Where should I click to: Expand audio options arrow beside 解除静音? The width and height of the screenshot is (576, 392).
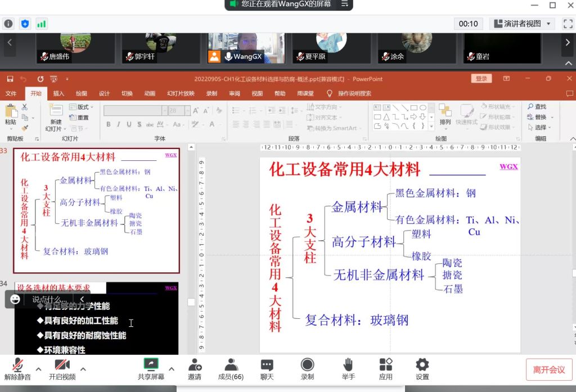pos(38,369)
